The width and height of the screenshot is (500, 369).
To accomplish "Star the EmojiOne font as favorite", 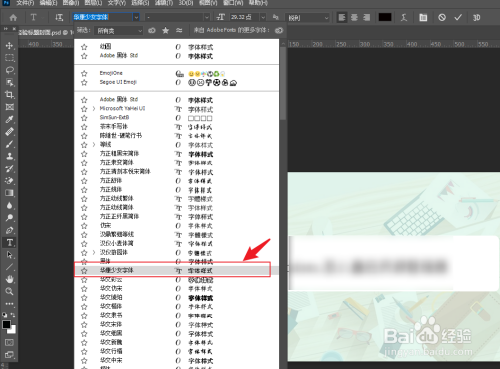I will coord(84,73).
